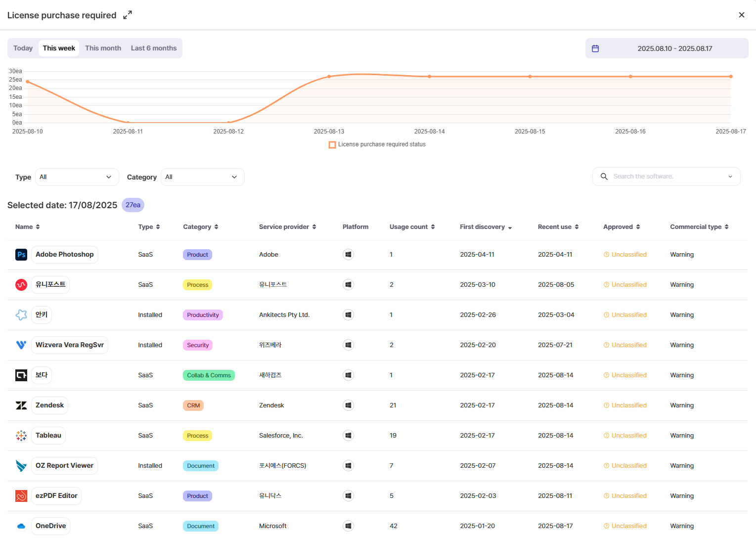The image size is (756, 538).
Task: Click the 2025-08-10 chart data point
Action: coord(28,82)
